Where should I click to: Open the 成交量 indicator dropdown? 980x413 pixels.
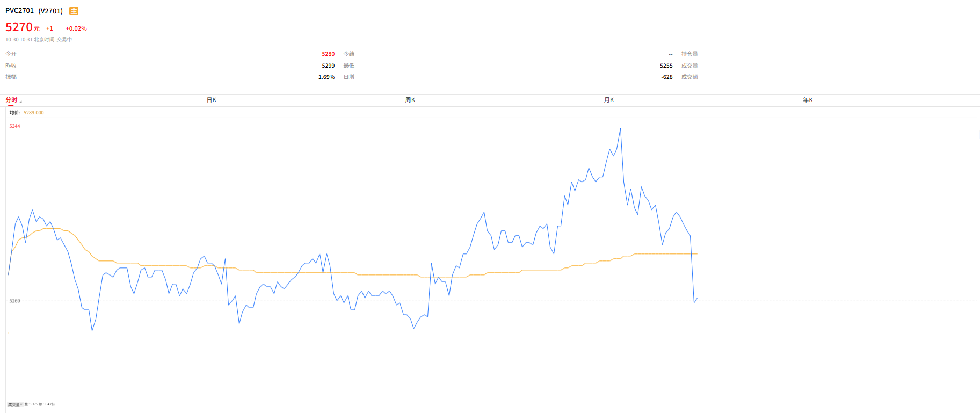[x=15, y=404]
